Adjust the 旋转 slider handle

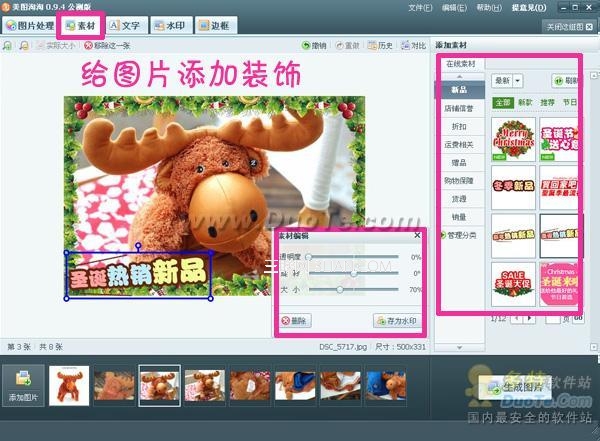(354, 273)
